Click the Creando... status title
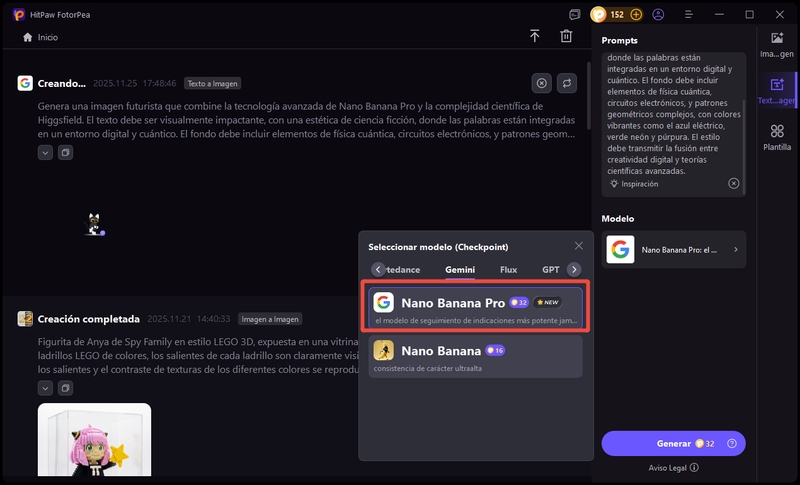Screen dimensions: 800x485 point(62,84)
